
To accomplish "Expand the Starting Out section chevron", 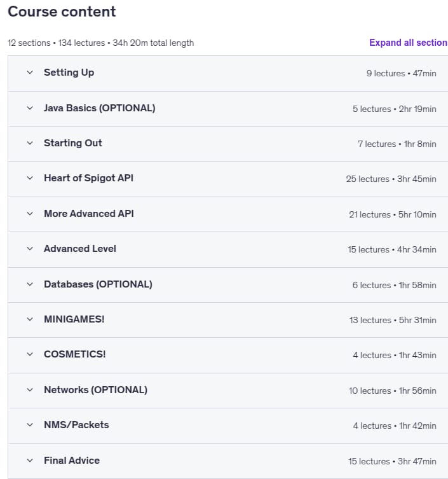I will coord(30,143).
